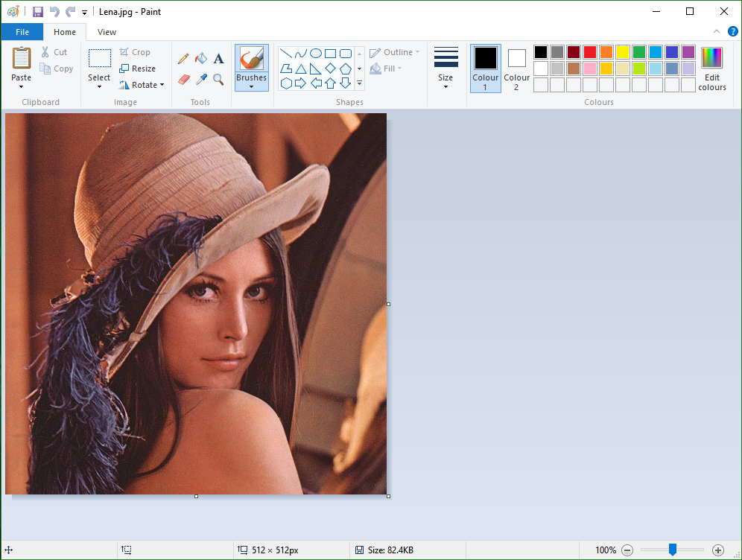Set Colour 1 as active colour

(486, 69)
